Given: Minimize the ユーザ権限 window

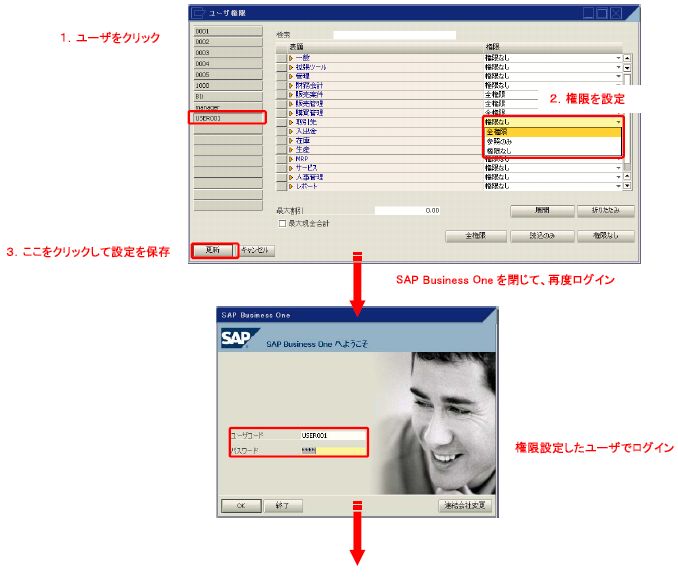Looking at the screenshot, I should coord(589,13).
